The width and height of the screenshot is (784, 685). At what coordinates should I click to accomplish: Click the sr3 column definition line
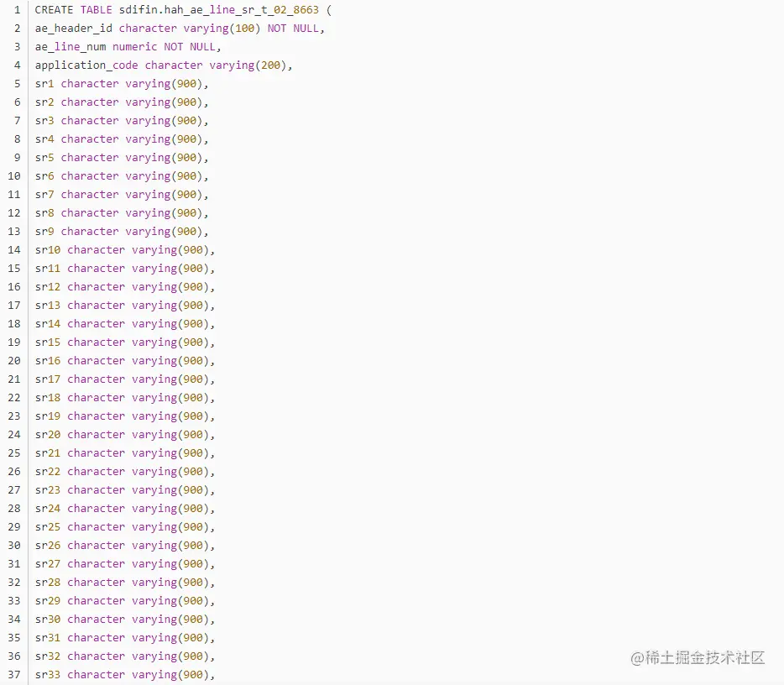pos(122,121)
